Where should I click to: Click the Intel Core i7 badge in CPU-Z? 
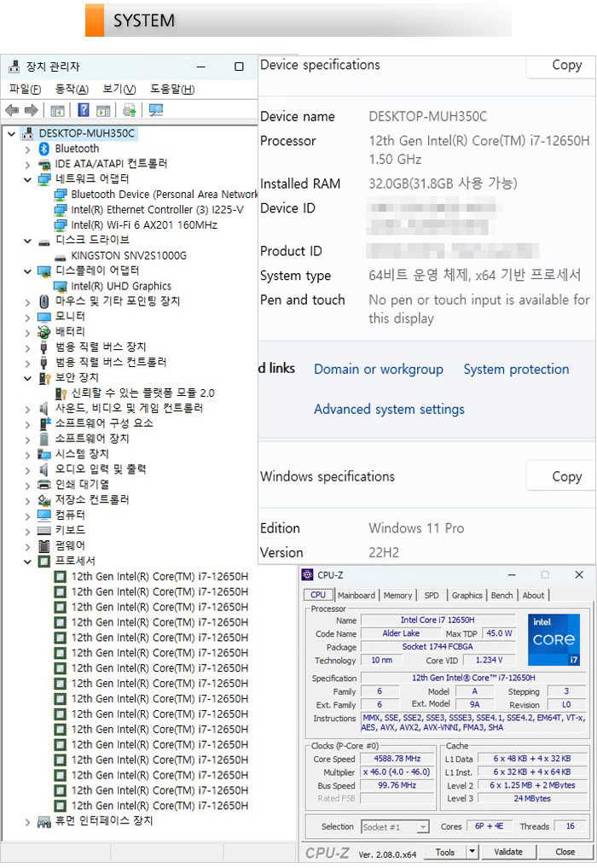coord(554,639)
